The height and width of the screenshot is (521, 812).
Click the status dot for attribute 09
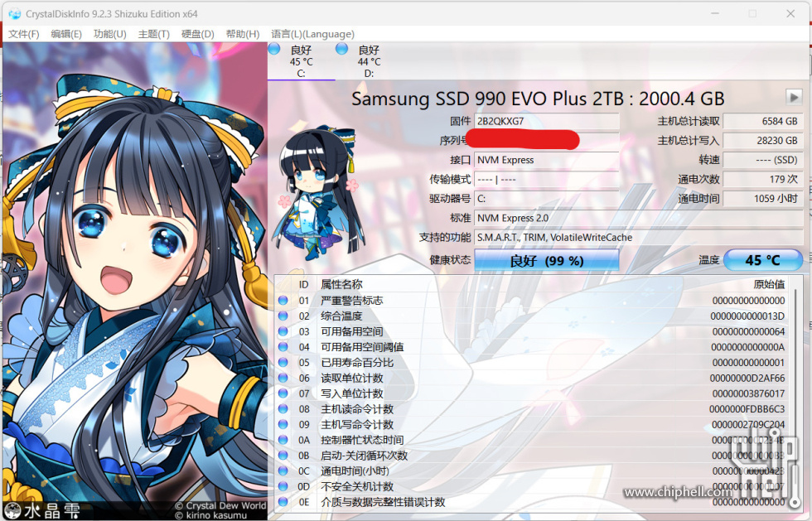(283, 425)
